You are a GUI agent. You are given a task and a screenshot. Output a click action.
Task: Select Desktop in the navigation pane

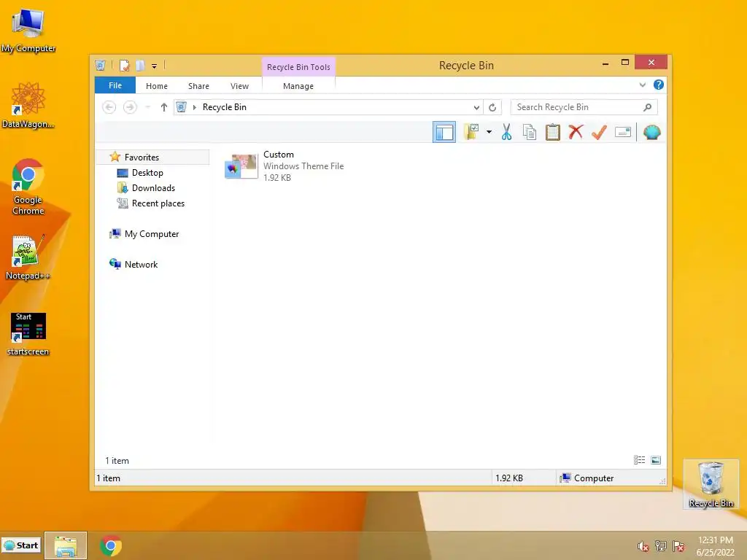tap(147, 172)
